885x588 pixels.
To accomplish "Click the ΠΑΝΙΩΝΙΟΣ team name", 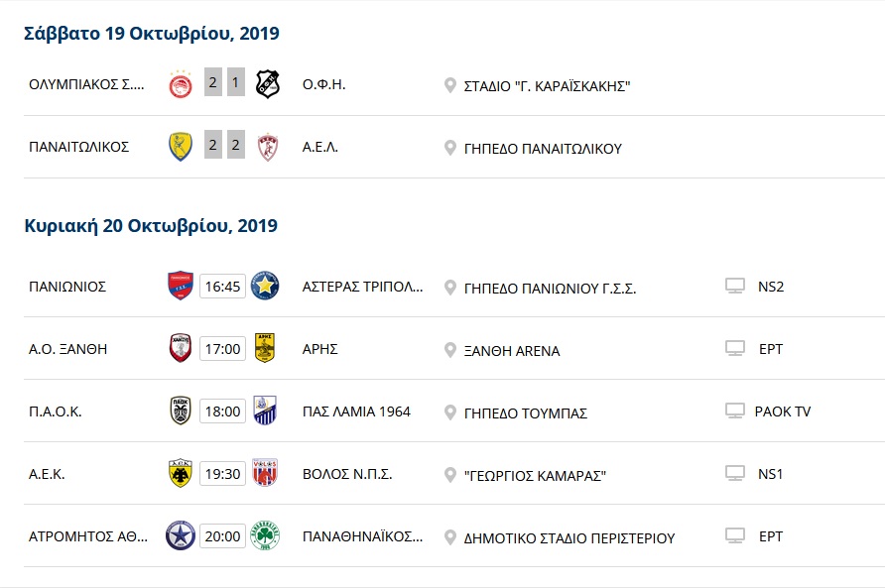I will tap(67, 287).
